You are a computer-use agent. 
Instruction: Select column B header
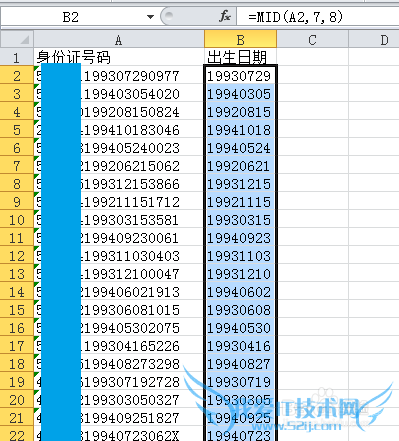pyautogui.click(x=240, y=40)
